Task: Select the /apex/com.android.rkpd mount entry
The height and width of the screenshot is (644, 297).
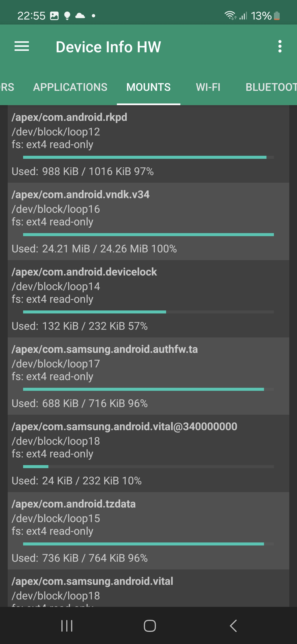Action: point(148,144)
